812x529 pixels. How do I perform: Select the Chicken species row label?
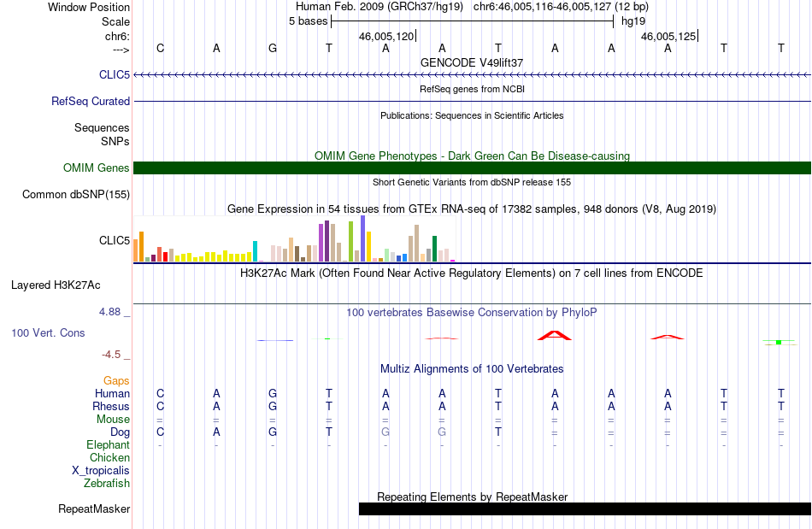point(109,457)
